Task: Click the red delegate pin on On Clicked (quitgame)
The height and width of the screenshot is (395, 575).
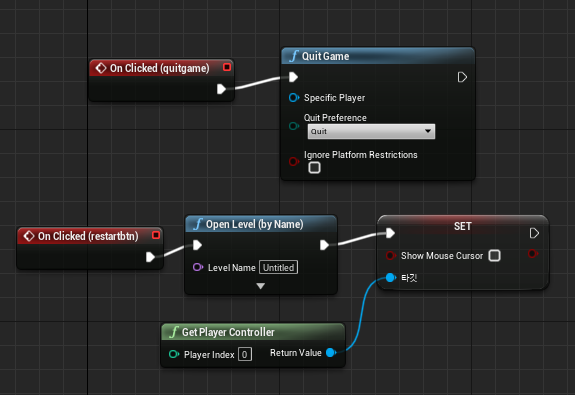Action: click(227, 67)
